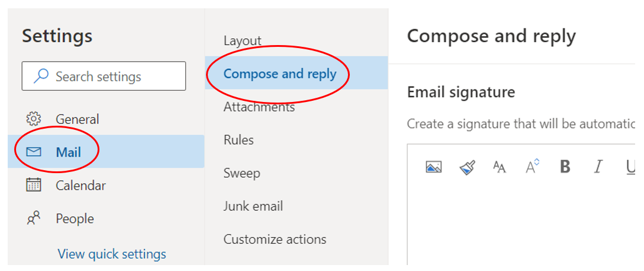This screenshot has width=644, height=271.
Task: Click the General gear icon
Action: tap(34, 119)
